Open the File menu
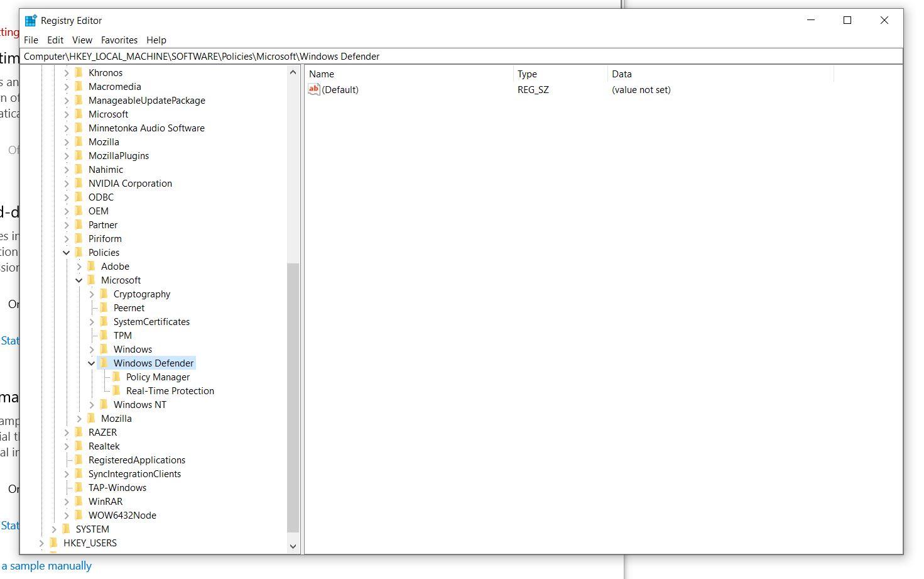The height and width of the screenshot is (579, 924). click(x=31, y=40)
